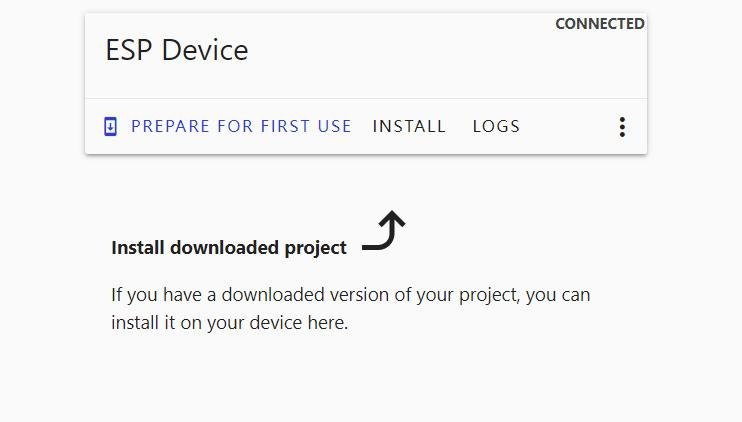Open LOGS for the ESP device
Viewport: 742px width, 422px height.
point(496,126)
